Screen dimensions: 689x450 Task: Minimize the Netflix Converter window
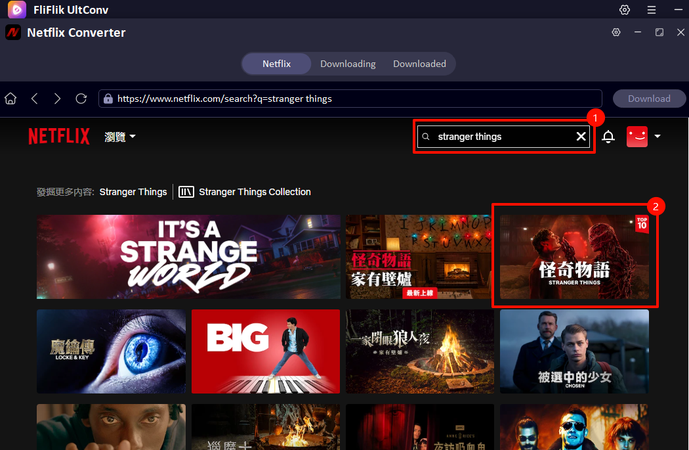coord(638,32)
